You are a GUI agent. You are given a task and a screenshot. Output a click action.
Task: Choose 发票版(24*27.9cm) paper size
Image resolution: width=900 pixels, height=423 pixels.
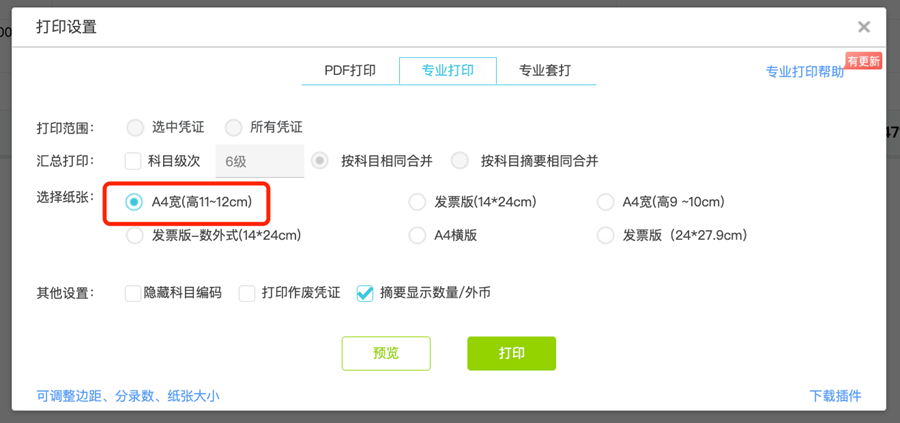click(605, 236)
